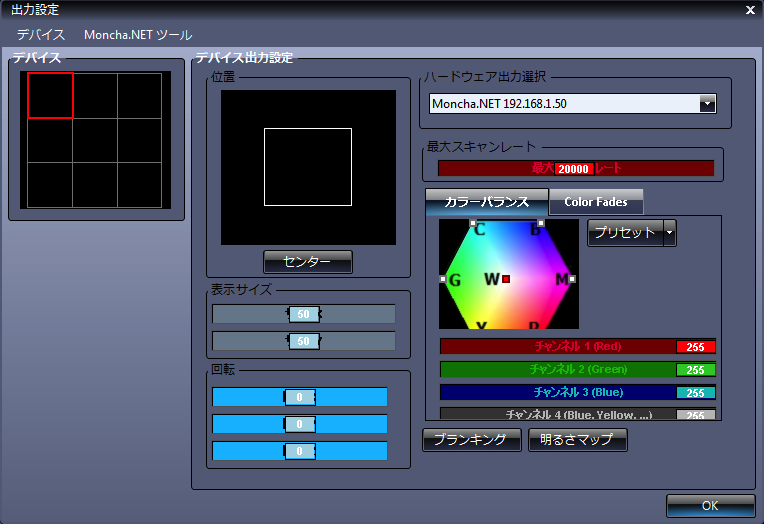This screenshot has width=764, height=524.
Task: Click the red center point in color hexagon
Action: (507, 279)
